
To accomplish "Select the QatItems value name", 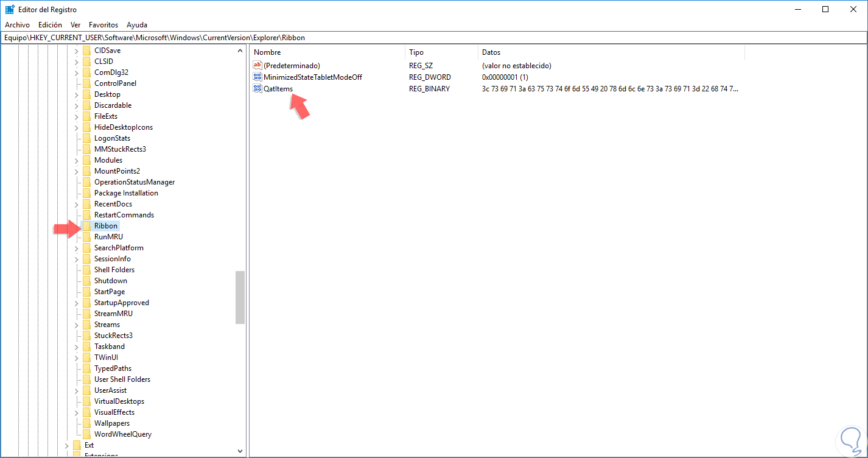I will pyautogui.click(x=278, y=88).
